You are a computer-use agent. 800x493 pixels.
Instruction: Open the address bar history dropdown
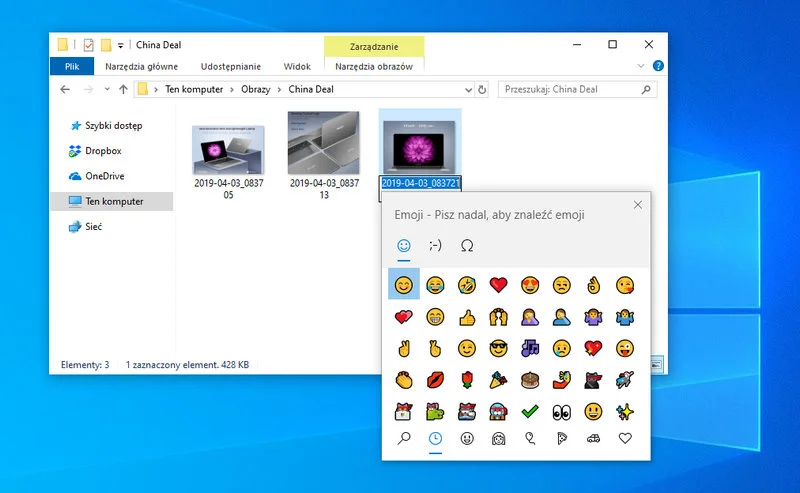[x=467, y=89]
